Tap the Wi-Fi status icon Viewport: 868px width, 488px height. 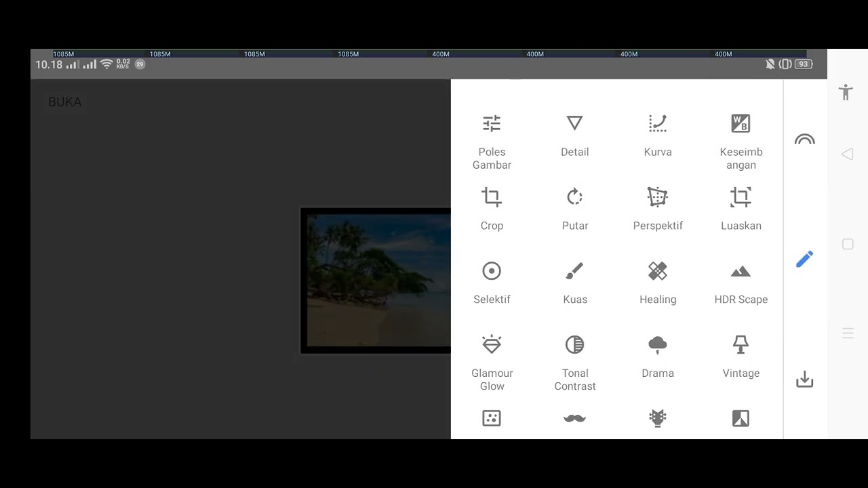pyautogui.click(x=106, y=64)
